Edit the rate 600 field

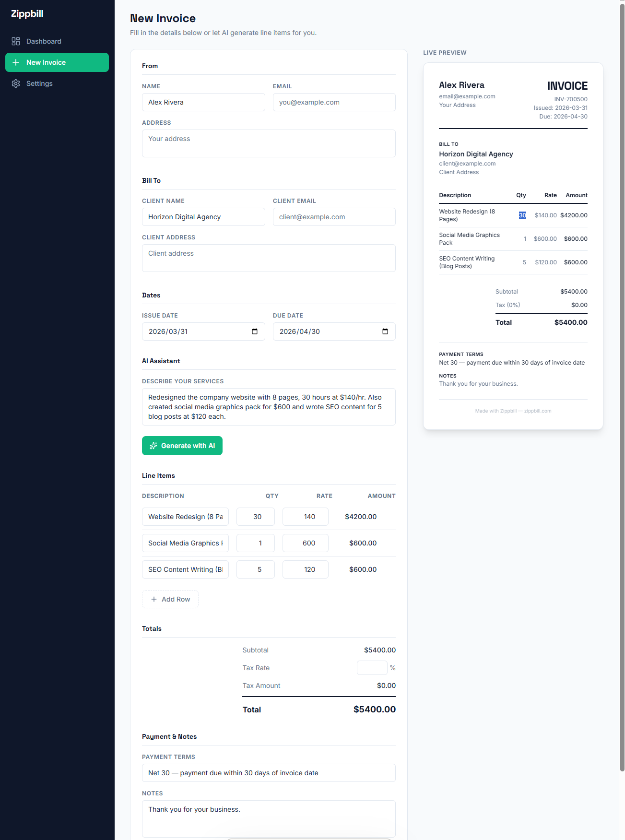306,543
